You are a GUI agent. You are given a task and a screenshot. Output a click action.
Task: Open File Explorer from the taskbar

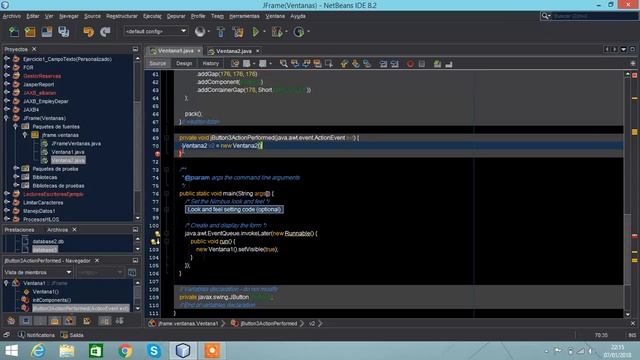pyautogui.click(x=67, y=351)
